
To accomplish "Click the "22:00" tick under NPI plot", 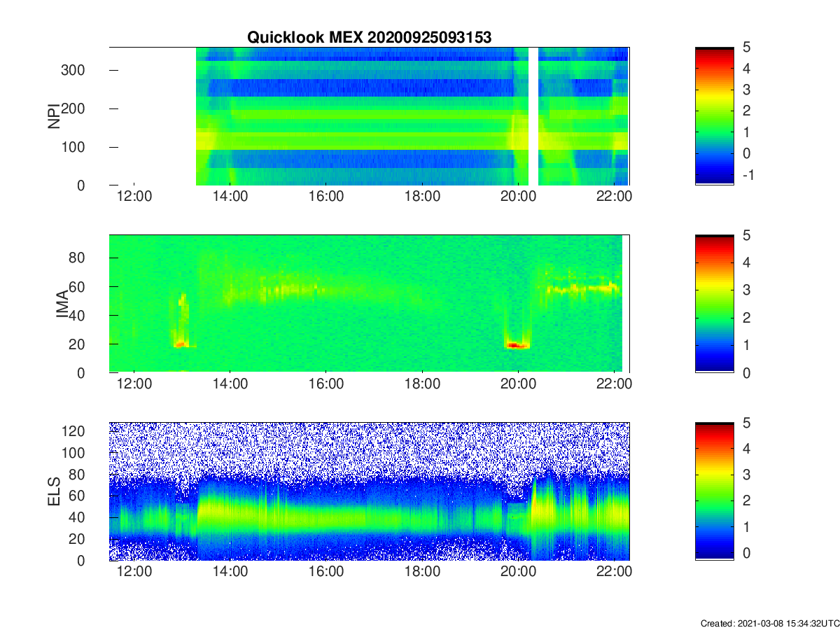I will (615, 197).
